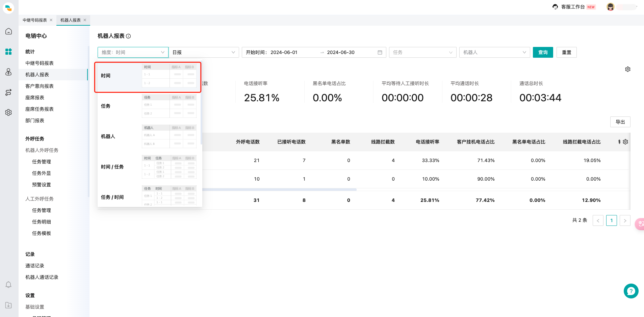Click the 导出 export button
The height and width of the screenshot is (317, 644).
coord(620,122)
